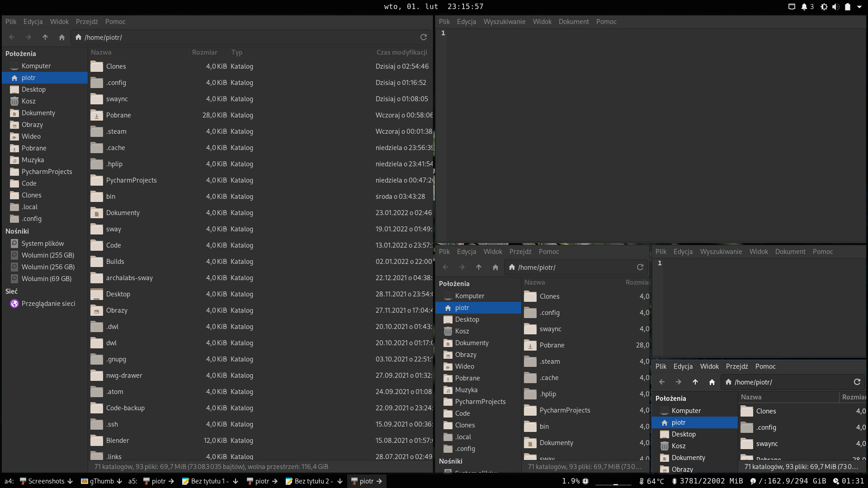868x488 pixels.
Task: Open the Plik menu in file manager
Action: tap(10, 21)
